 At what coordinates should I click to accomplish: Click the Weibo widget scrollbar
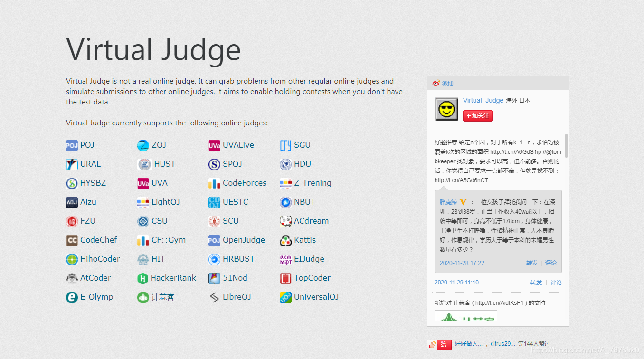tap(566, 146)
